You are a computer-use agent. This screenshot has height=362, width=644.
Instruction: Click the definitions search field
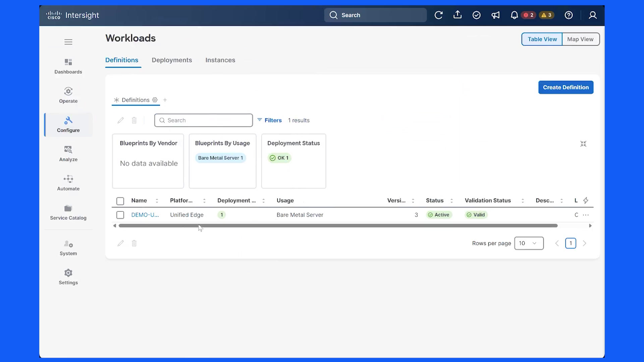click(x=203, y=120)
